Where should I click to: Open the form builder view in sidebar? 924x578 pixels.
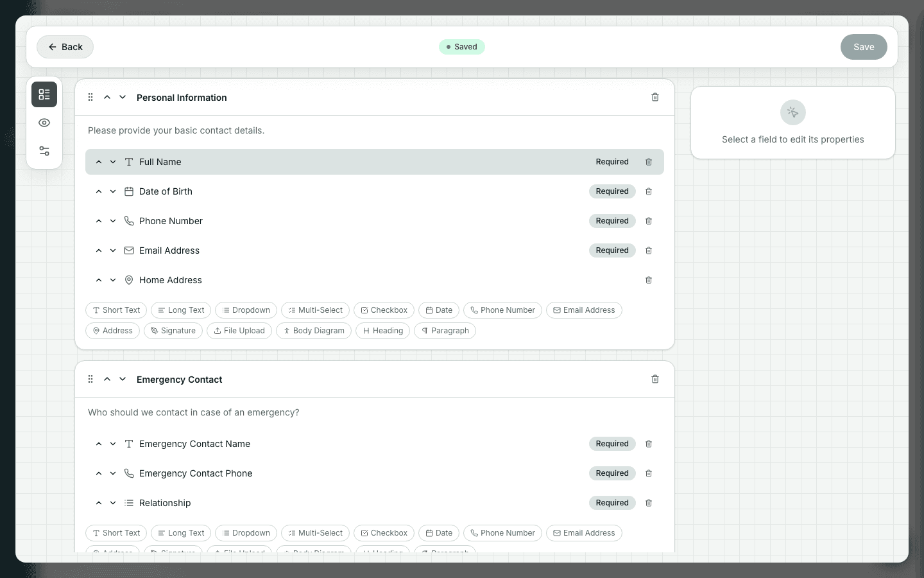click(x=44, y=94)
